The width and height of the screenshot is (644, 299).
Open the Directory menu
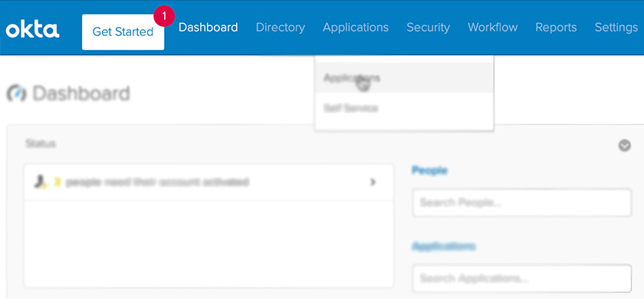[280, 28]
